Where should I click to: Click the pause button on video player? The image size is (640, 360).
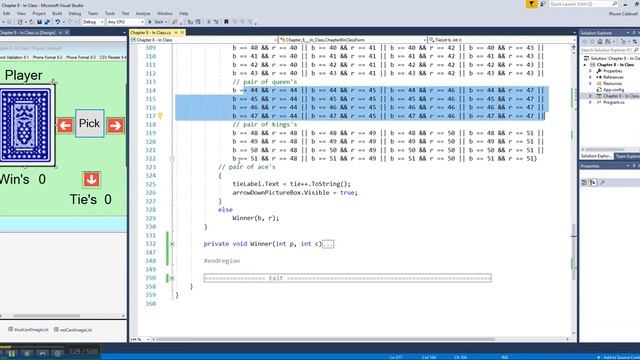point(11,353)
